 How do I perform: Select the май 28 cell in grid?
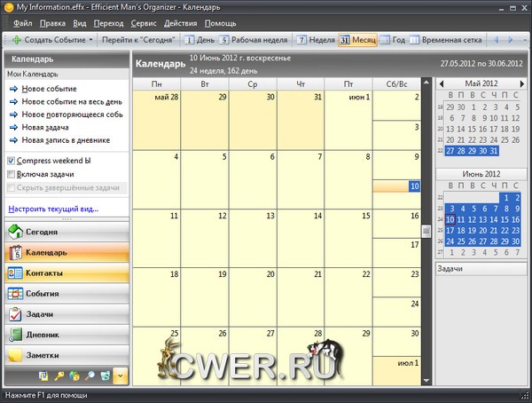pos(156,120)
